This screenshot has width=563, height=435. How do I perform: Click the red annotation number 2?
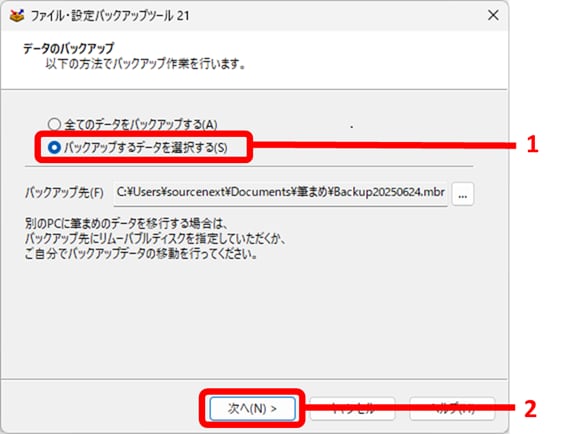pyautogui.click(x=531, y=409)
